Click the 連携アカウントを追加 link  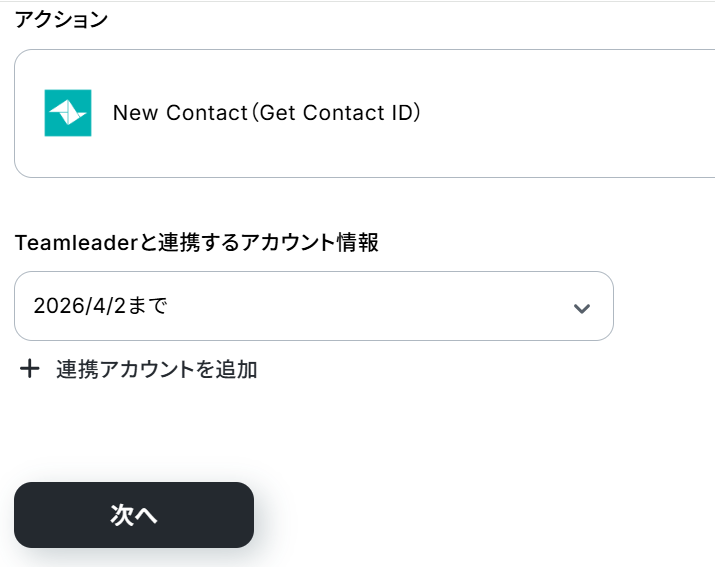(x=157, y=370)
